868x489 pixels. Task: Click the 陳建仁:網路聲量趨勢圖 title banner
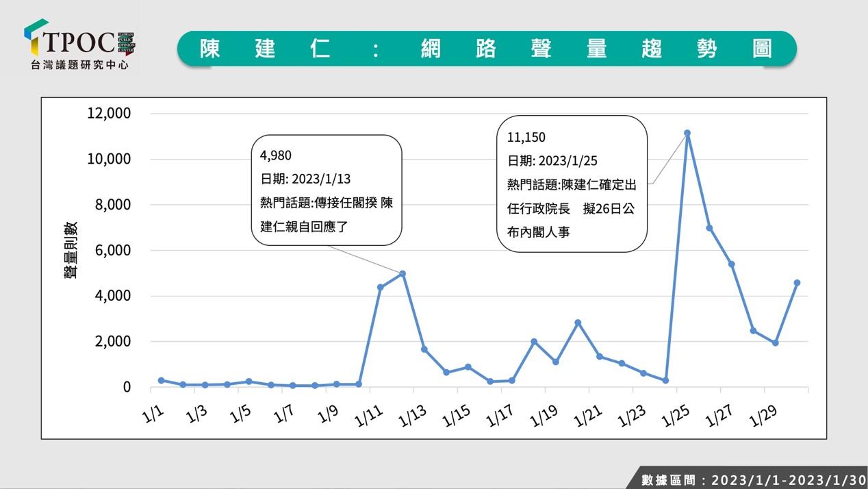(x=486, y=49)
